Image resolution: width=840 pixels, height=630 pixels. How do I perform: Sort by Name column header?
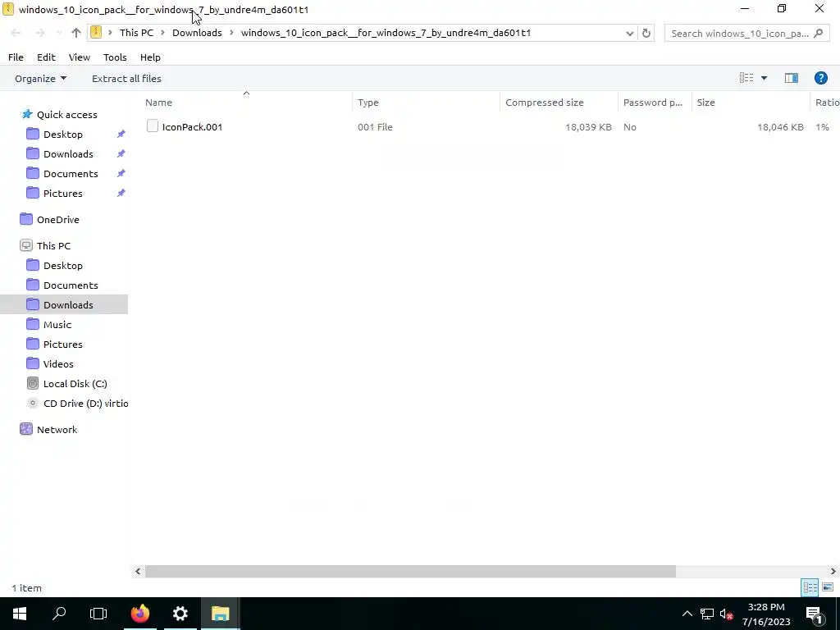[246, 103]
